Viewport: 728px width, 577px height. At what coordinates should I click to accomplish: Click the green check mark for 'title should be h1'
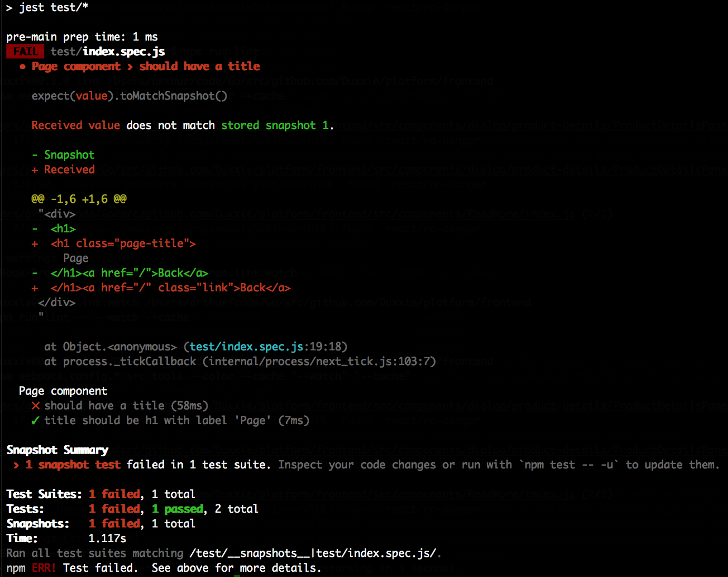pyautogui.click(x=35, y=420)
